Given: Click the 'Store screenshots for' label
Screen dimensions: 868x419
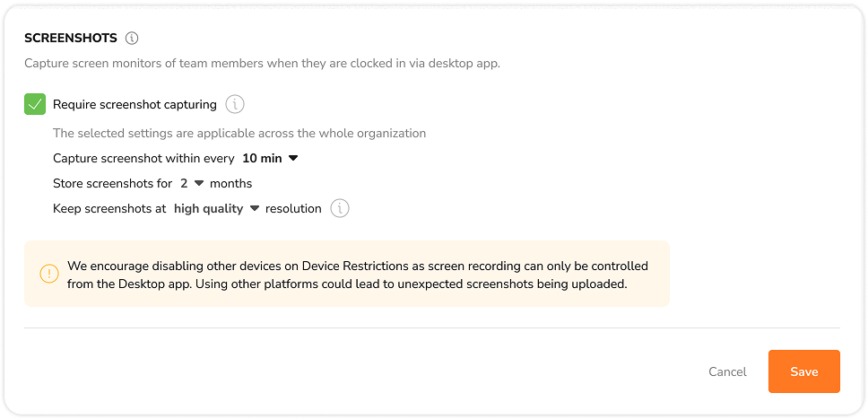Looking at the screenshot, I should (113, 183).
